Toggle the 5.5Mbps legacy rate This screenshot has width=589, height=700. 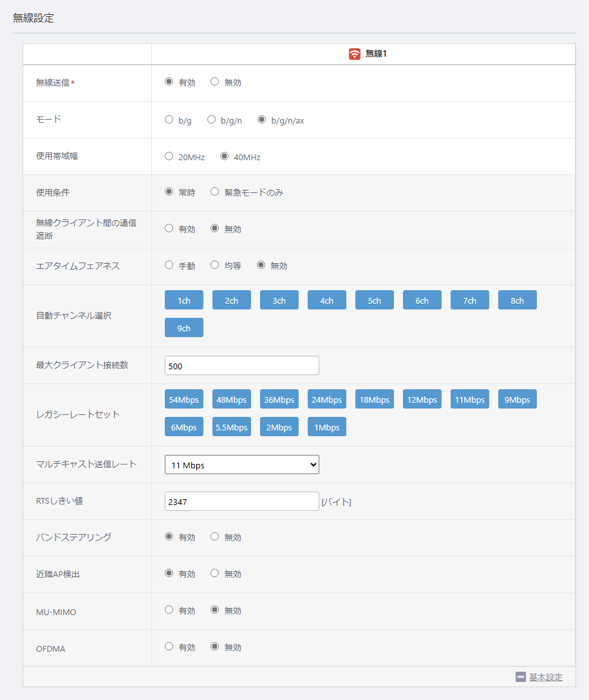point(231,427)
